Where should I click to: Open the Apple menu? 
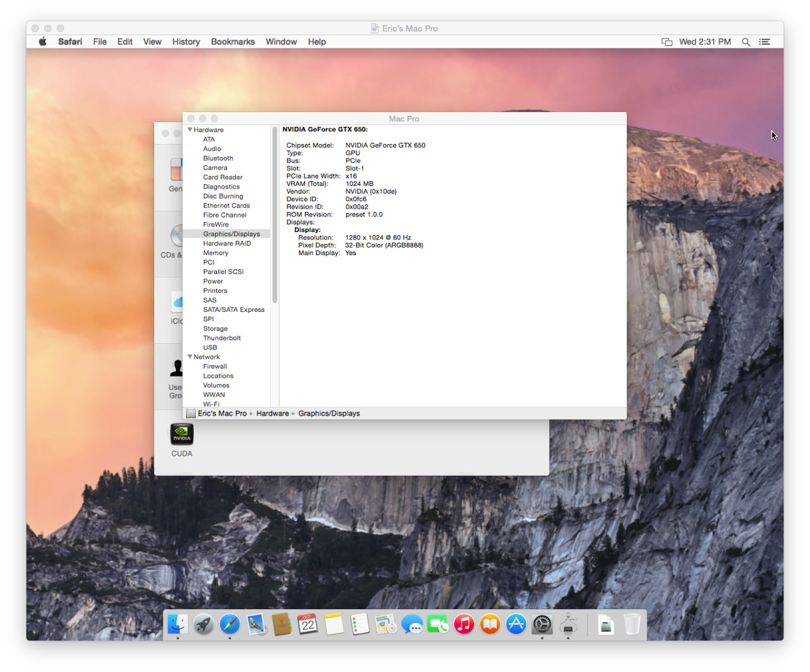[43, 41]
